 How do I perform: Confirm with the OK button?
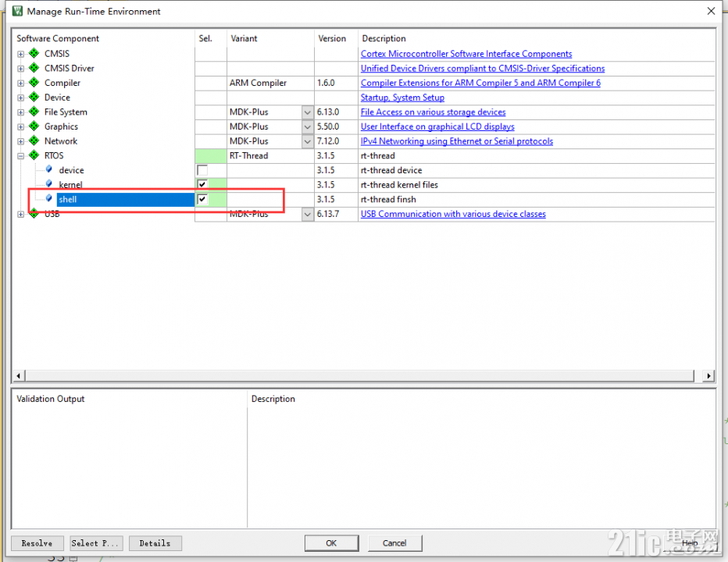pyautogui.click(x=331, y=543)
